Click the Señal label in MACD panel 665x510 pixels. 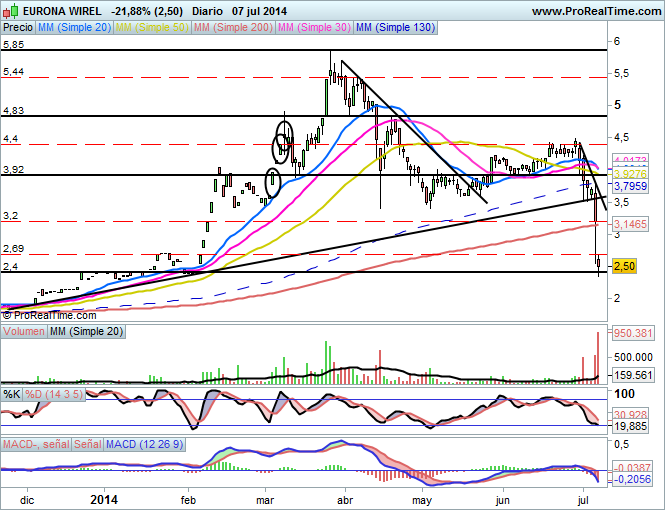point(88,444)
